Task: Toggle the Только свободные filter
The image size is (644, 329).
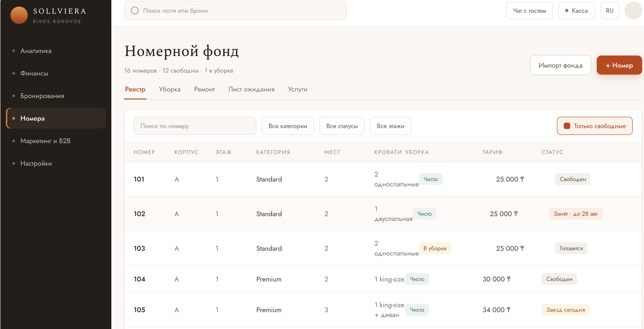Action: [x=594, y=126]
